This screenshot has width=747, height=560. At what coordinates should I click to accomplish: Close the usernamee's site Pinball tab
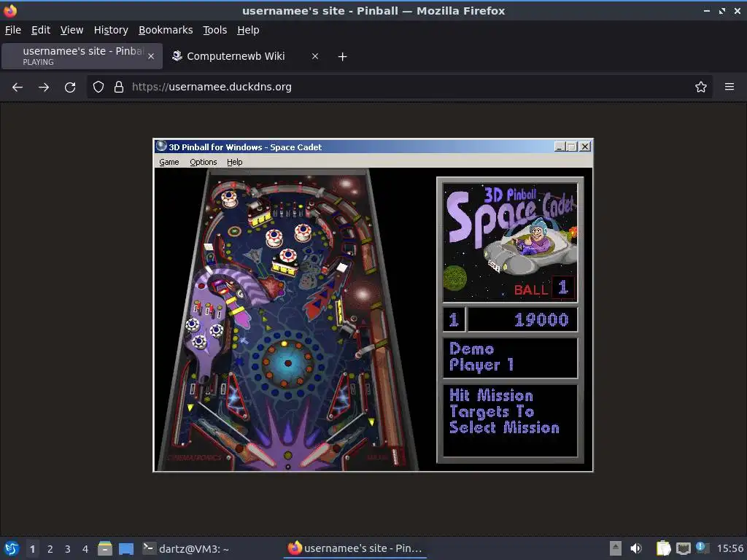coord(150,56)
